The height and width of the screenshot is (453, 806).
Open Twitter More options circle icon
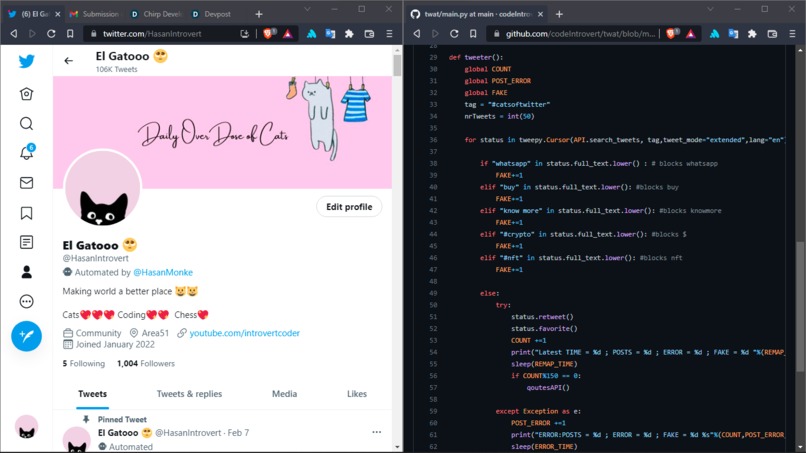tap(27, 301)
